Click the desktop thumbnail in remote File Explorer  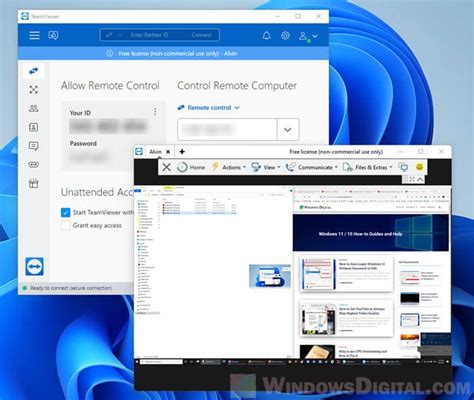click(270, 276)
